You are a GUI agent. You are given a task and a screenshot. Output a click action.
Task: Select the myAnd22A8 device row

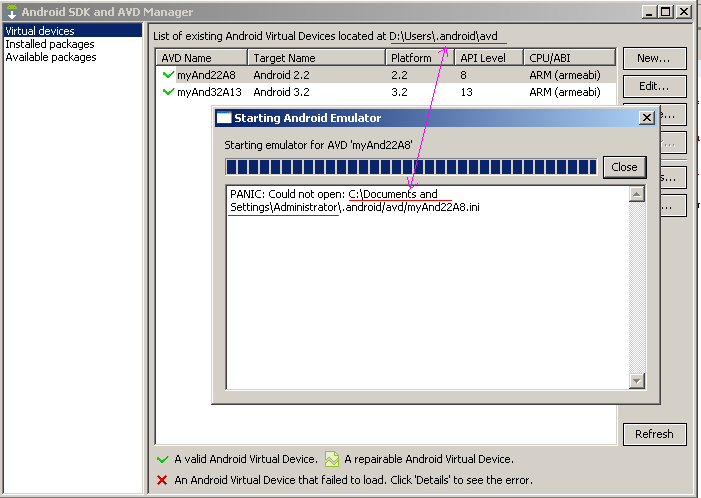[x=386, y=75]
